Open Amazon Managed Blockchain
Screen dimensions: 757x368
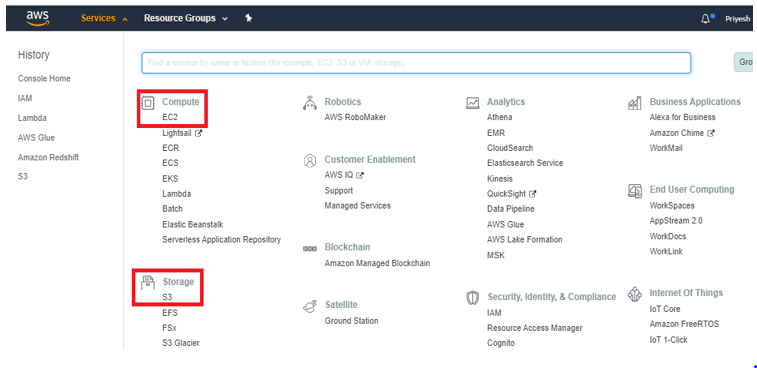[x=377, y=263]
